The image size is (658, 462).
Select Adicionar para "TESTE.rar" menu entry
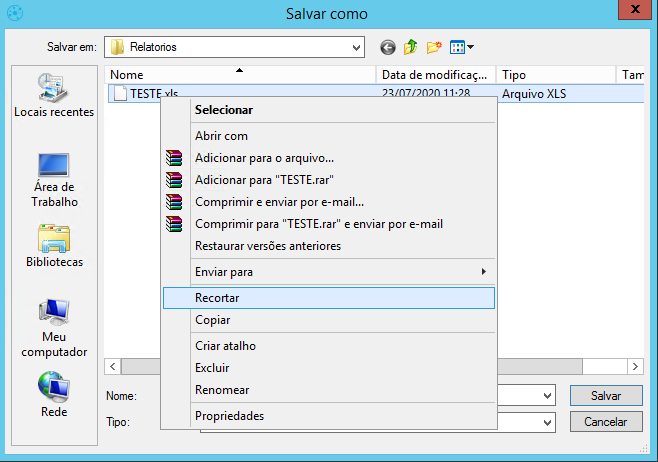pos(329,180)
